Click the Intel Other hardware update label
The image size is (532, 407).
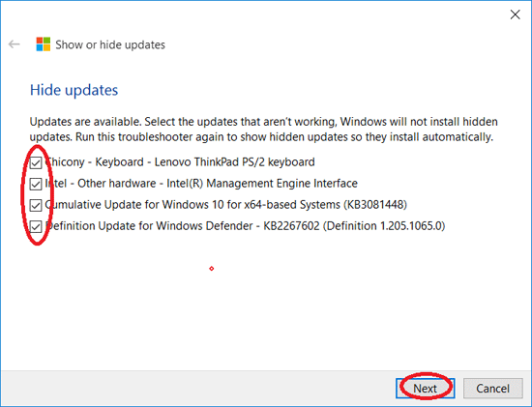[x=201, y=184]
